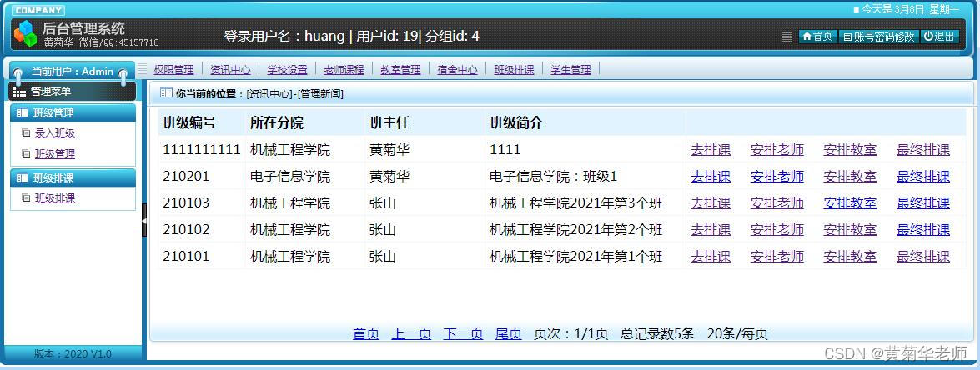Click 去排课 for class 1111111111
The image size is (980, 370).
click(711, 150)
